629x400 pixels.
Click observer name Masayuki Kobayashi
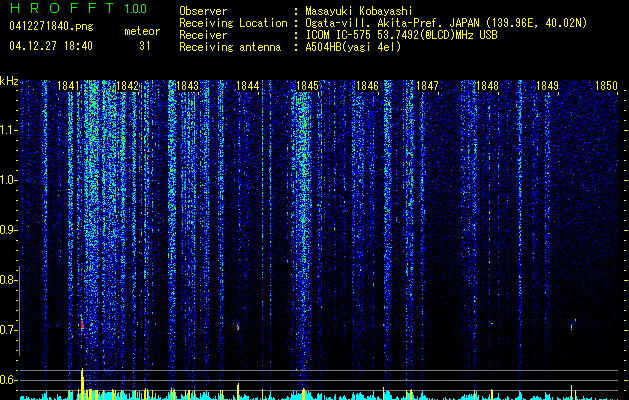(x=359, y=11)
